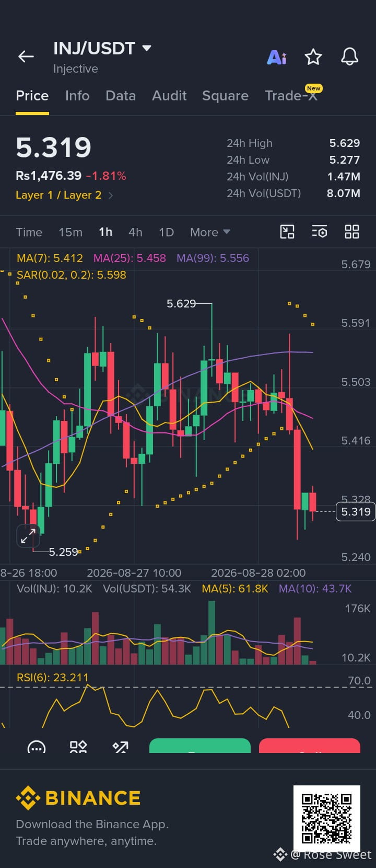Tap the 5.259 low marker on chart

pyautogui.click(x=63, y=552)
